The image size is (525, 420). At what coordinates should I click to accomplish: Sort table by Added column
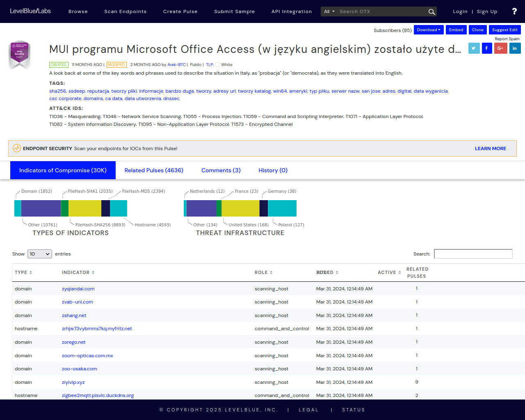327,272
